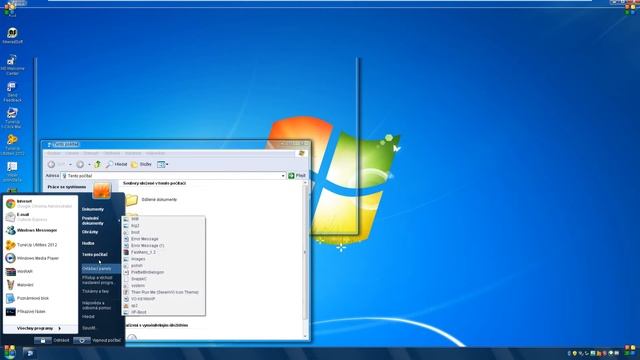This screenshot has height=360, width=640.
Task: Click the explorer Forward button
Action: [x=80, y=164]
